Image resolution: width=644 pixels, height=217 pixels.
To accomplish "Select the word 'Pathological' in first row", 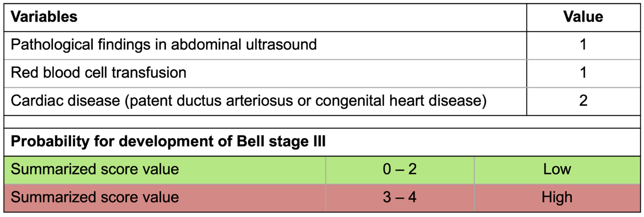I will point(52,45).
